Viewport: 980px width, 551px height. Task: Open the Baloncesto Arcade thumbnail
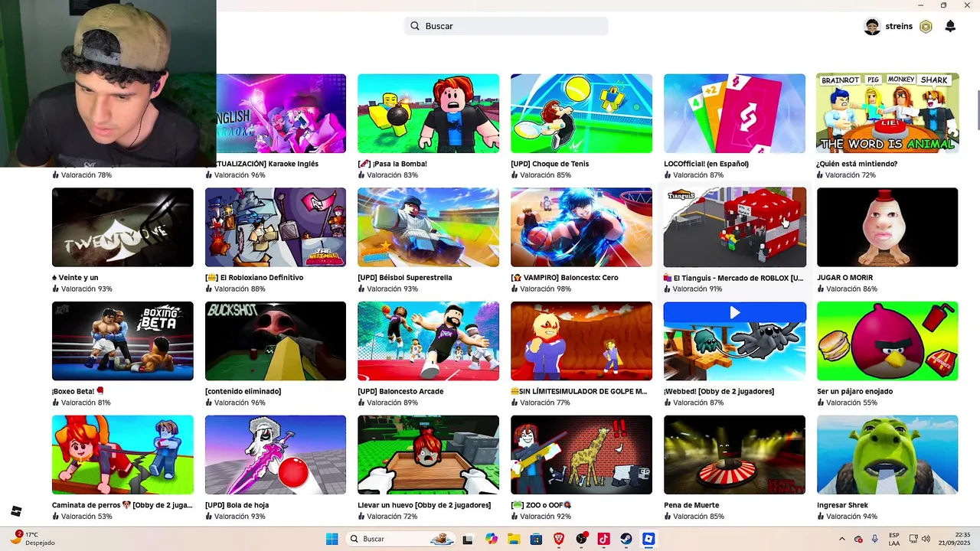click(428, 341)
